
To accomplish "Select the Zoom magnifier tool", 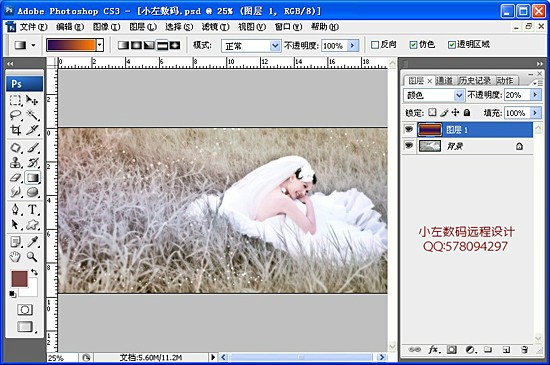I will click(32, 257).
